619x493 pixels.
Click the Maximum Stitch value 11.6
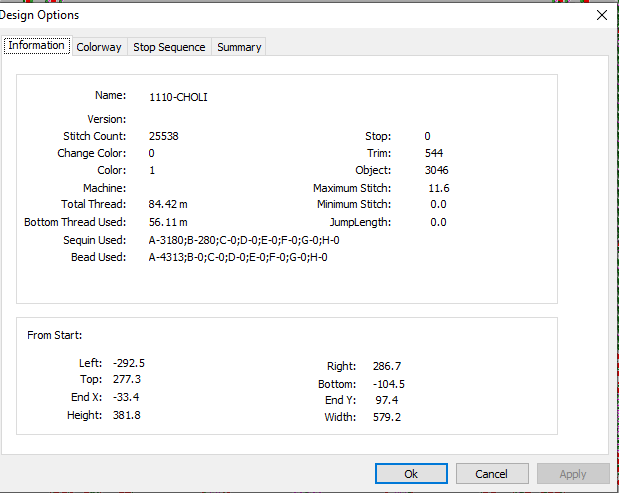(x=439, y=188)
